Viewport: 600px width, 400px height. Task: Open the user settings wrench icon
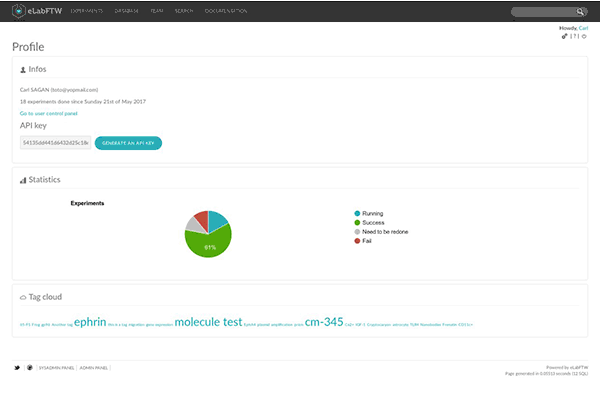[565, 36]
